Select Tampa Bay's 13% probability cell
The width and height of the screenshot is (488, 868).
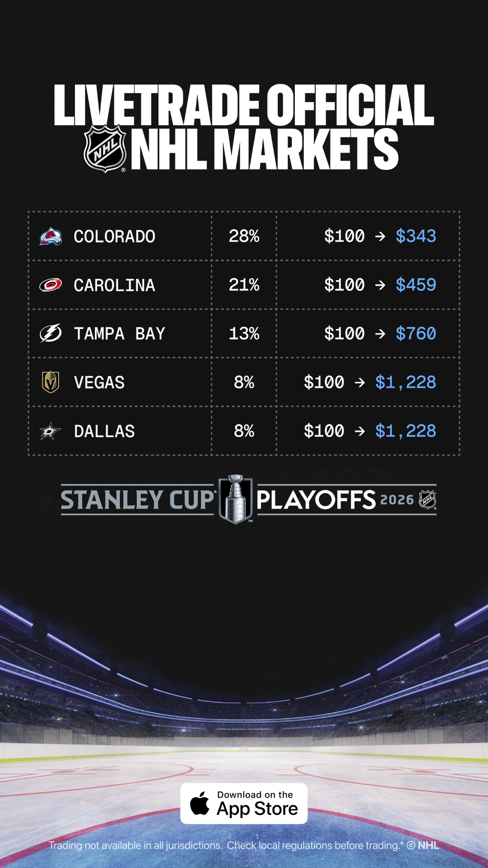[x=244, y=334]
